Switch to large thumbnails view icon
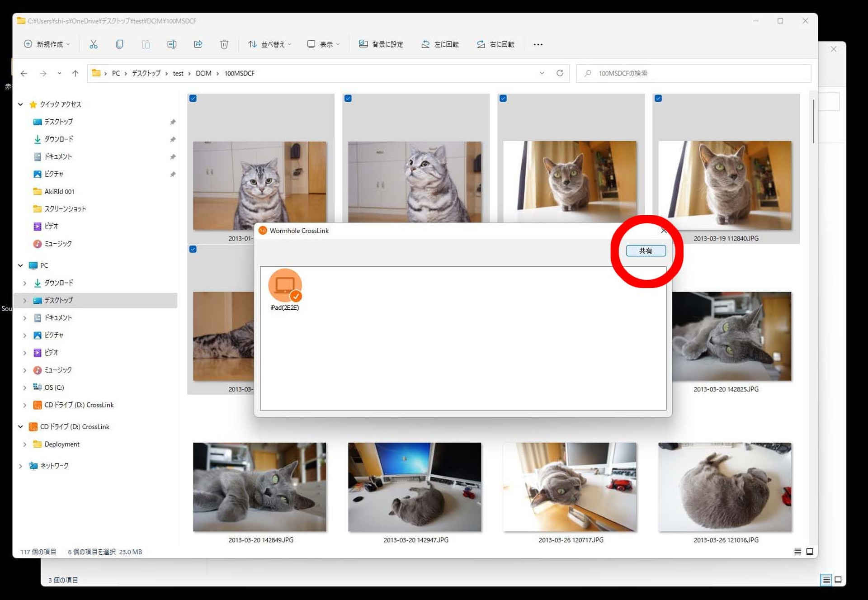The height and width of the screenshot is (600, 868). [810, 551]
